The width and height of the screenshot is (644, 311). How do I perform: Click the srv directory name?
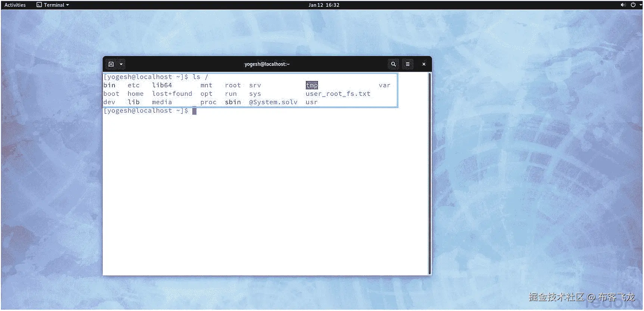(x=255, y=85)
